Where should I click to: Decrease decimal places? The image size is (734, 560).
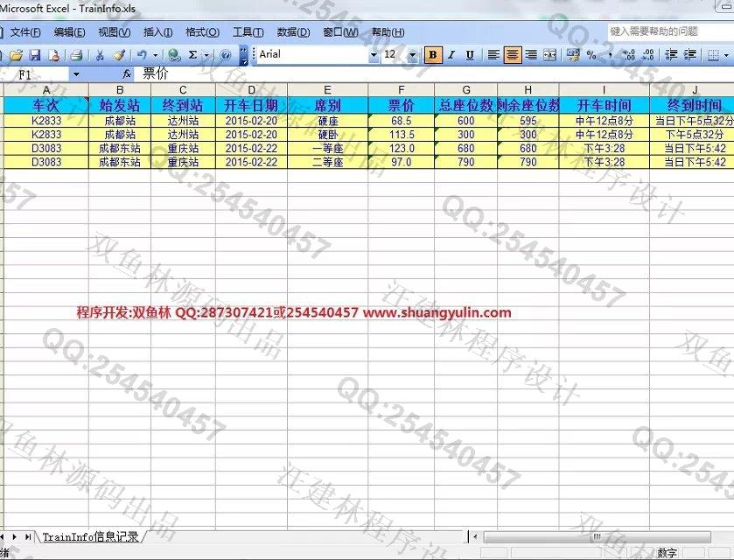(647, 55)
